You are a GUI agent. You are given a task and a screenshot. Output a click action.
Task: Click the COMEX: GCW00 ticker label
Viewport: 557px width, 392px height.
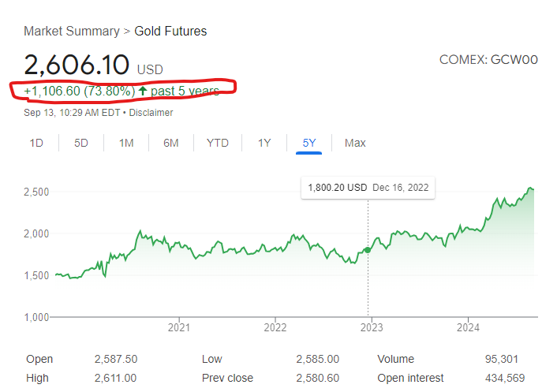tap(488, 60)
